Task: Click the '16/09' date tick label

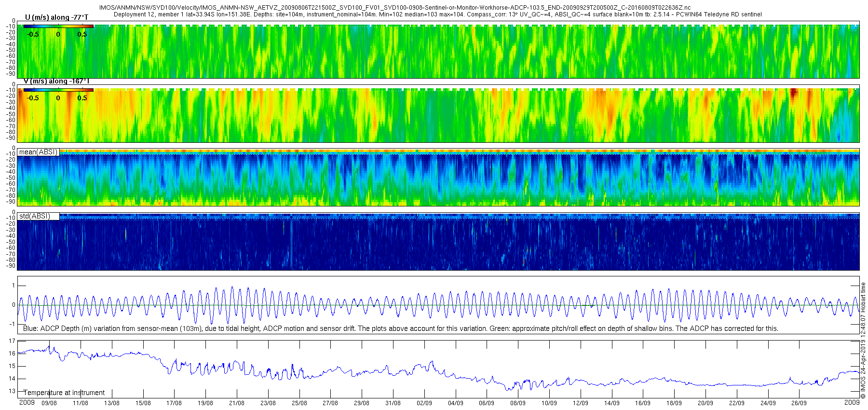Action: pyautogui.click(x=643, y=403)
